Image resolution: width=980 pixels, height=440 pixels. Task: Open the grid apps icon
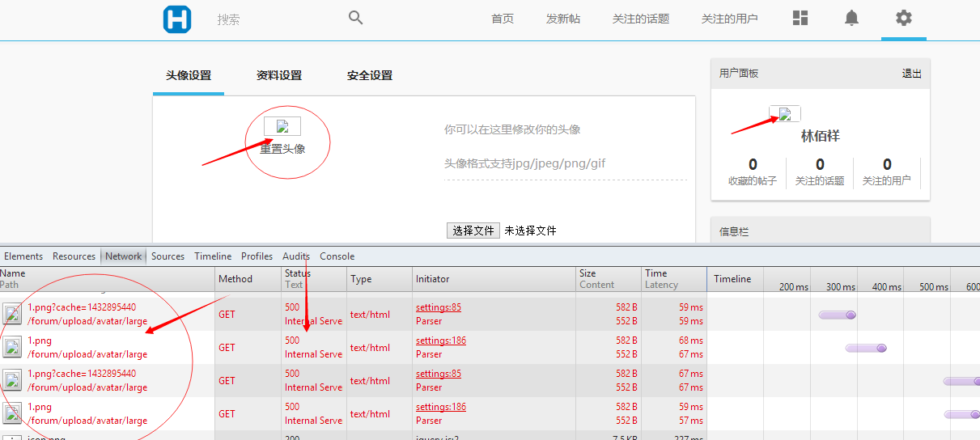800,18
